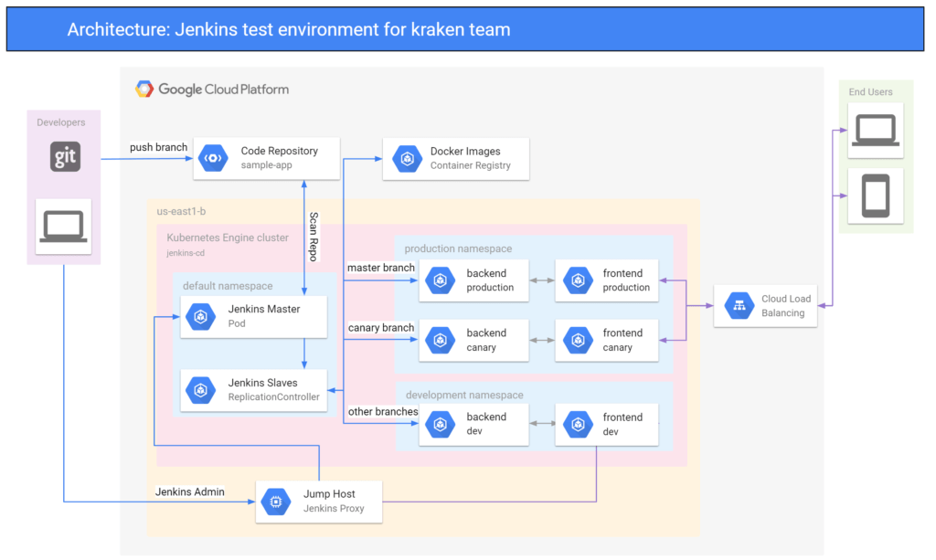
Task: Click the 'development namespace' label
Action: pos(464,395)
